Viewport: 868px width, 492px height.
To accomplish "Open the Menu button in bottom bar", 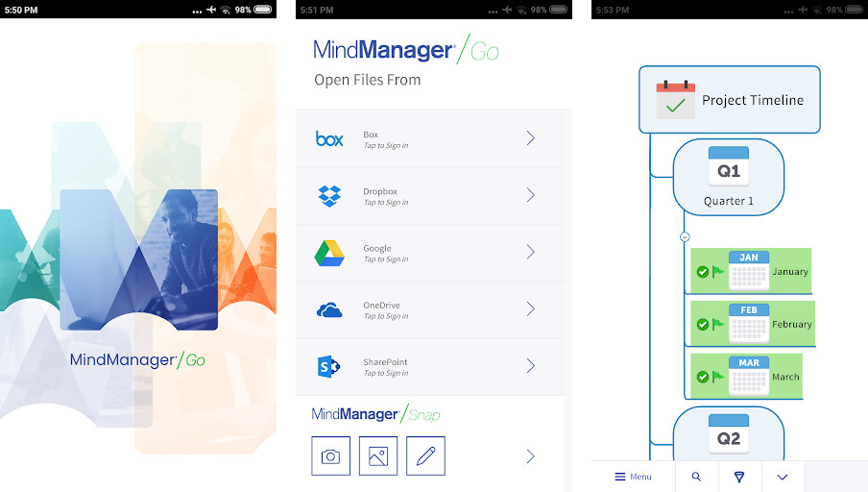I will [633, 477].
